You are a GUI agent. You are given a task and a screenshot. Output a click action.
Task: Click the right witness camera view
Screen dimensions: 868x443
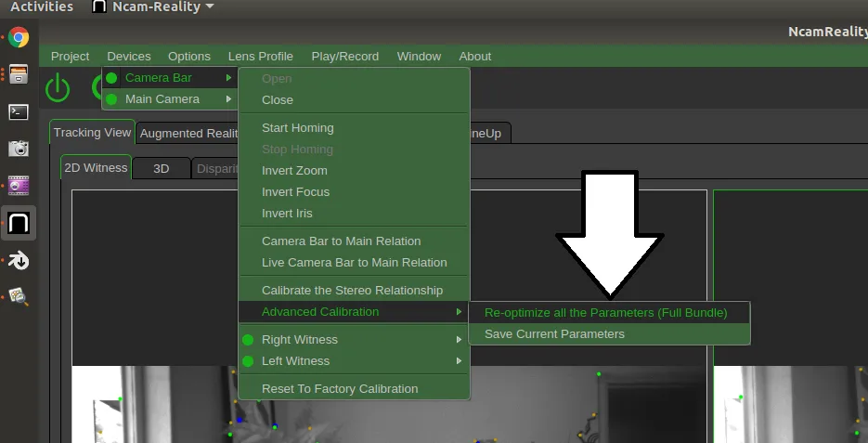(x=791, y=317)
